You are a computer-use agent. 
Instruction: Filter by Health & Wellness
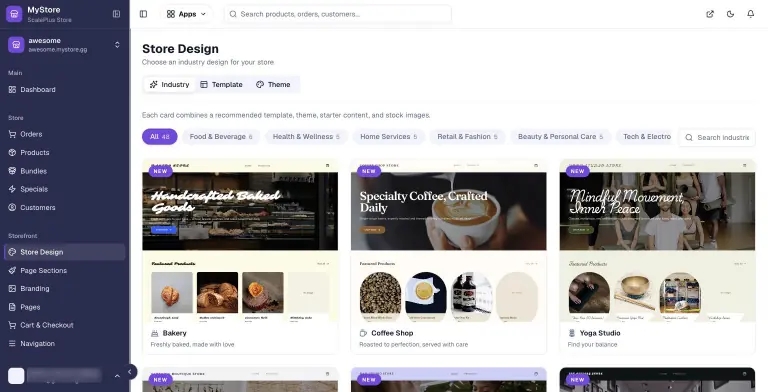coord(306,137)
